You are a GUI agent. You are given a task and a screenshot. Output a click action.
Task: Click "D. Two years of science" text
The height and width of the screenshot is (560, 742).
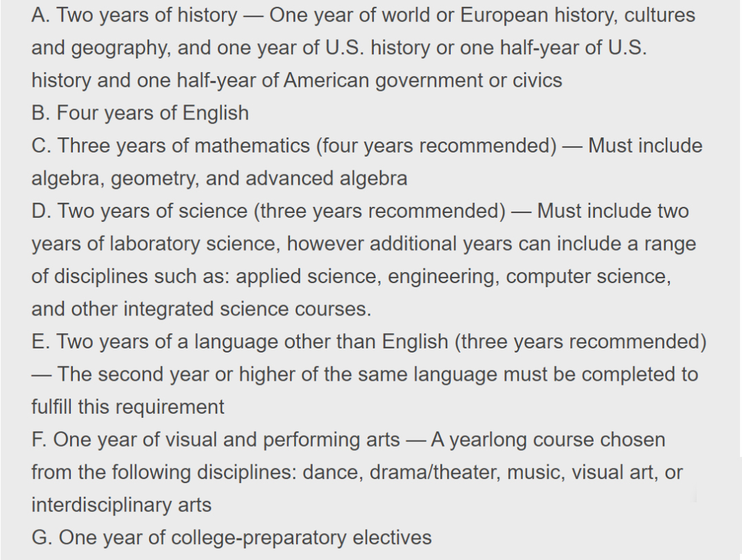[x=140, y=211]
